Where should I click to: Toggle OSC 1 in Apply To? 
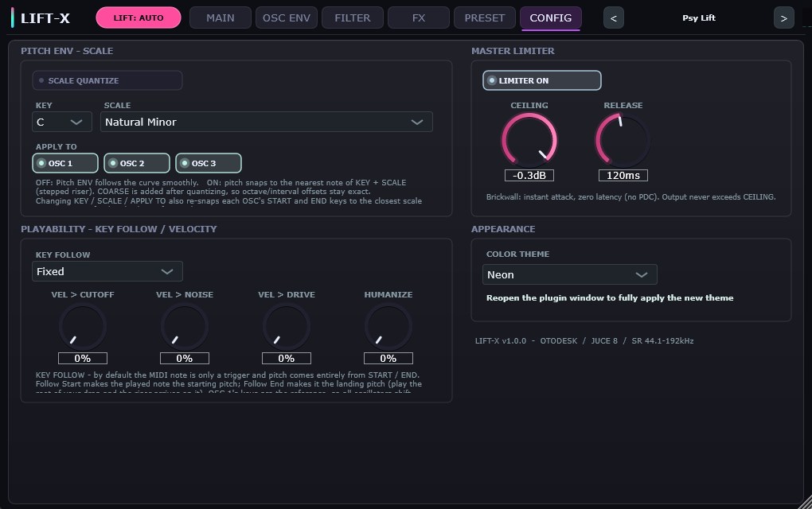click(x=65, y=163)
